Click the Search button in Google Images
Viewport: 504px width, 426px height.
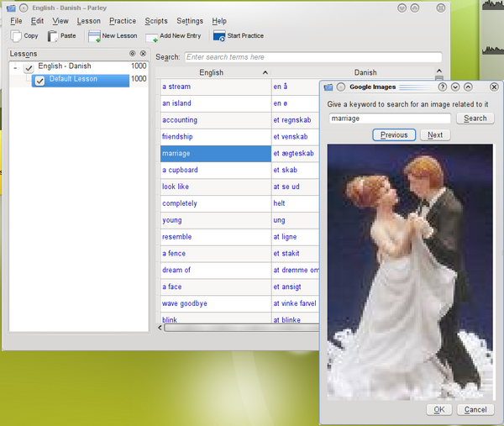click(x=475, y=118)
